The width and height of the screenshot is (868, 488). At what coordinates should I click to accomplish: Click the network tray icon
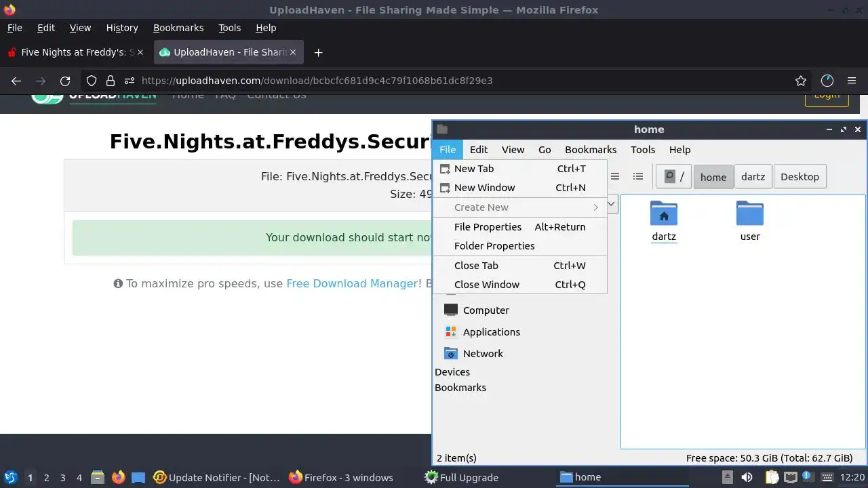tap(790, 477)
